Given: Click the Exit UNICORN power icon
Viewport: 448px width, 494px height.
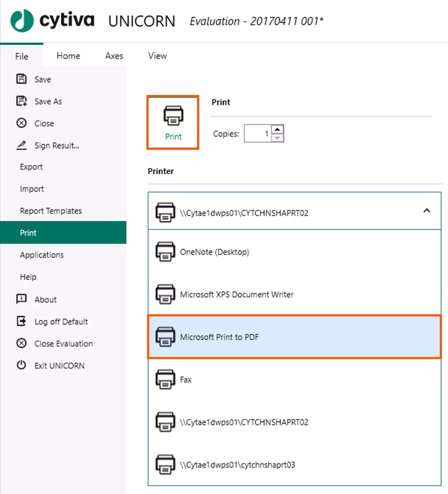Looking at the screenshot, I should point(22,365).
